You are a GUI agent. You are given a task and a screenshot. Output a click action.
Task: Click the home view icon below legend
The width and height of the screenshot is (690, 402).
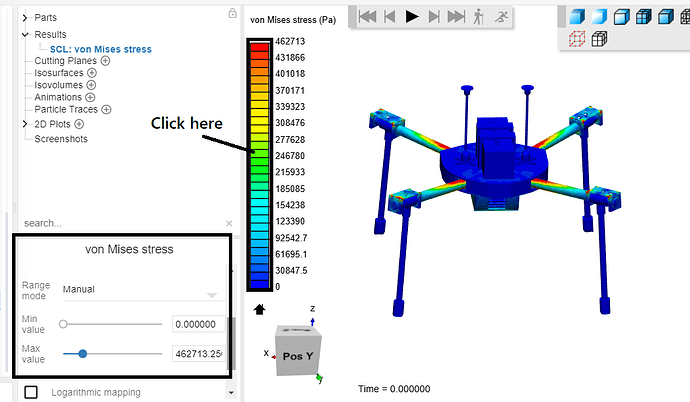pyautogui.click(x=259, y=310)
